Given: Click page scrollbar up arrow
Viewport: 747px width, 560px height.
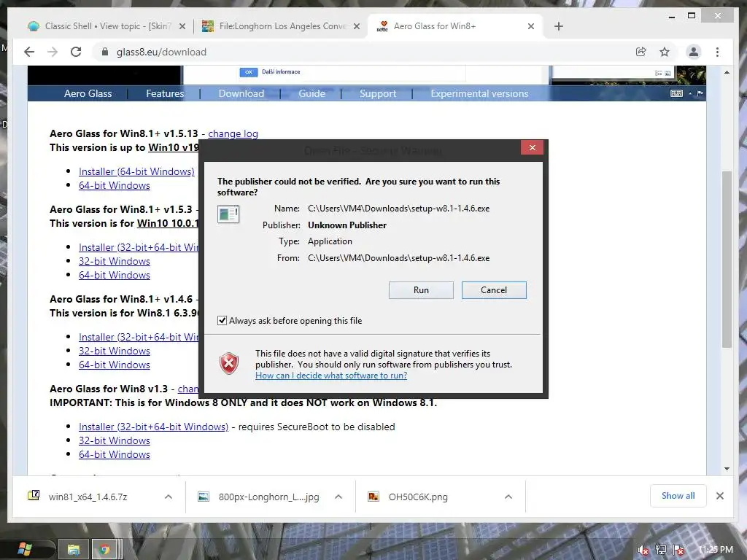Looking at the screenshot, I should pyautogui.click(x=727, y=72).
